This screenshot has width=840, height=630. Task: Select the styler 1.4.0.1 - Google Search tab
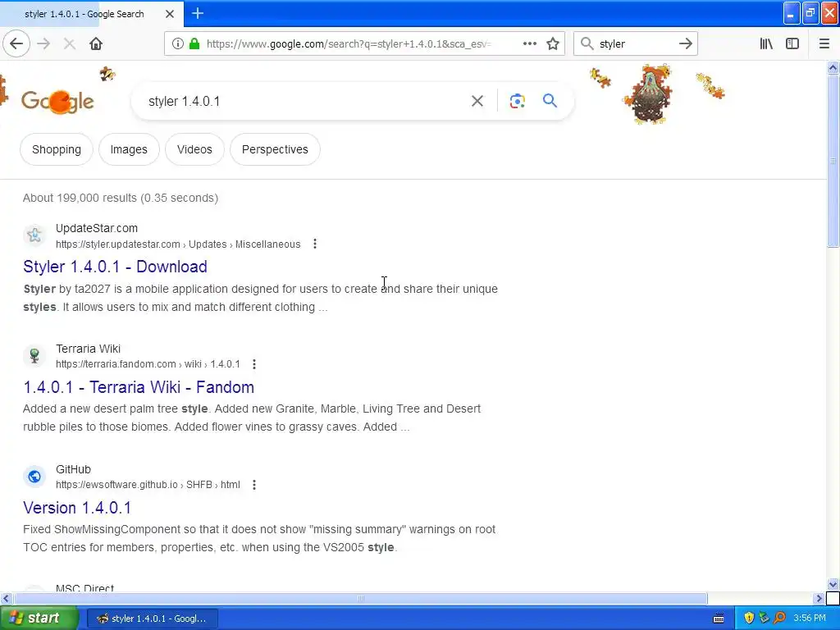click(84, 14)
